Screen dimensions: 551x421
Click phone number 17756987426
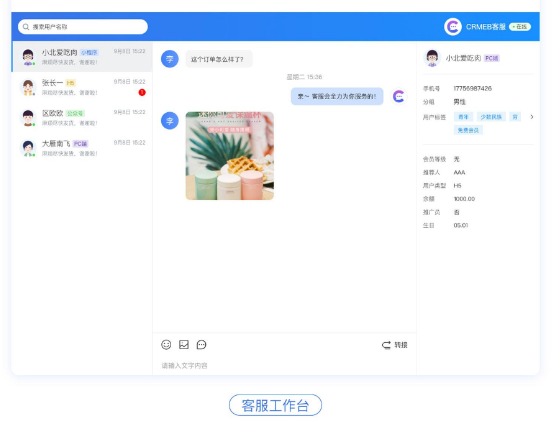tap(472, 88)
